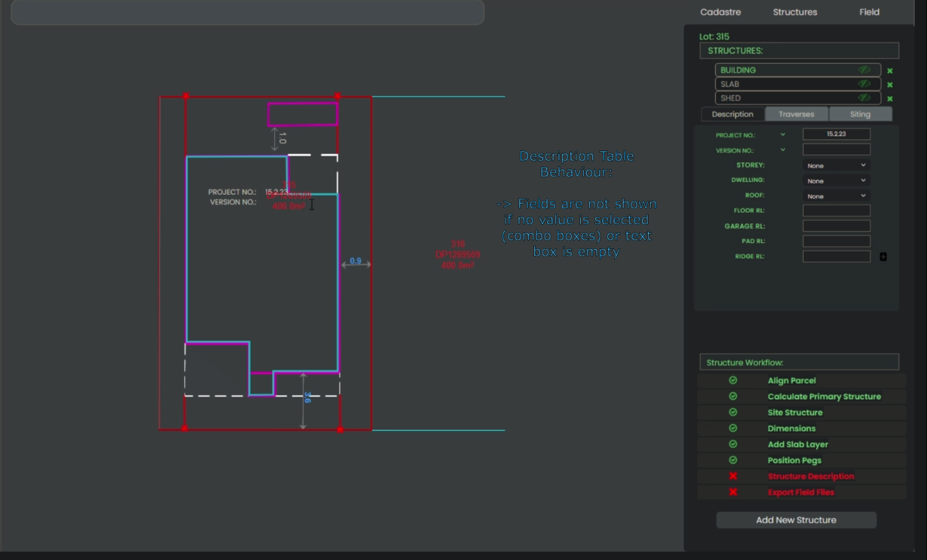
Task: Click the RIDGE RL input field
Action: 837,256
